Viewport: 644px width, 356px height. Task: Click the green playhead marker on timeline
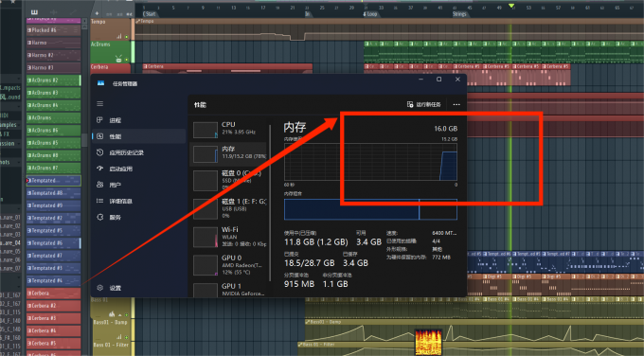(511, 6)
